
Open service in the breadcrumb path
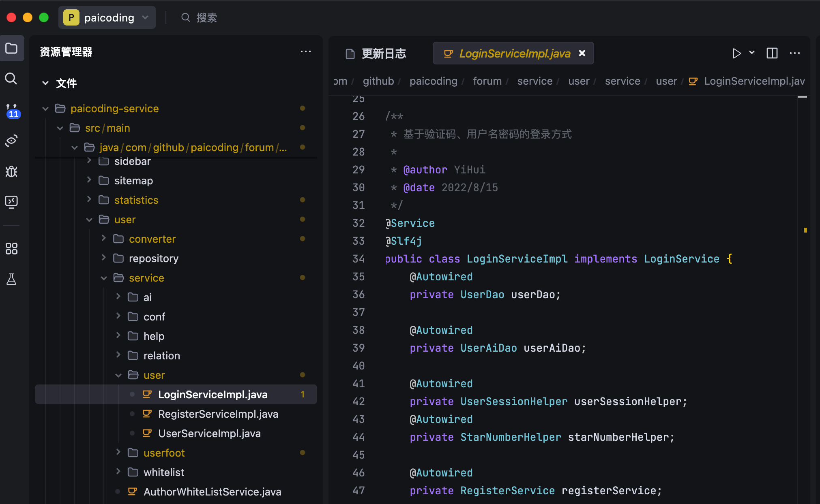pos(535,81)
